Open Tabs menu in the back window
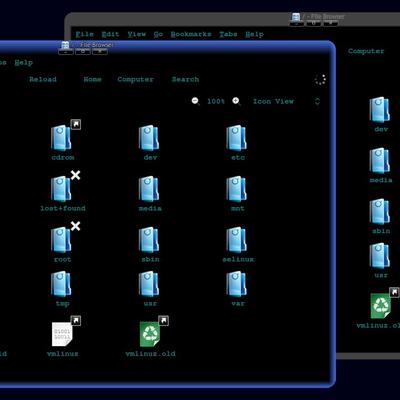 pyautogui.click(x=228, y=34)
